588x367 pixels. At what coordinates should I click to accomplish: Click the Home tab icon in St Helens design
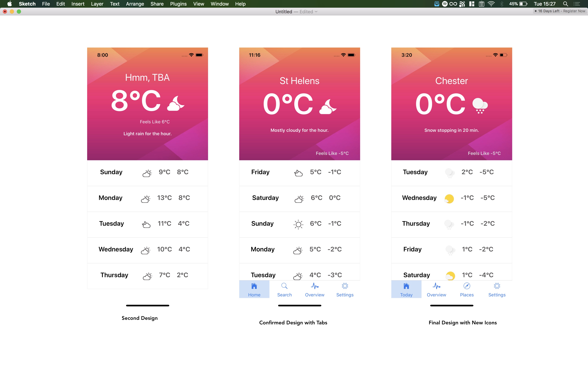pyautogui.click(x=254, y=286)
